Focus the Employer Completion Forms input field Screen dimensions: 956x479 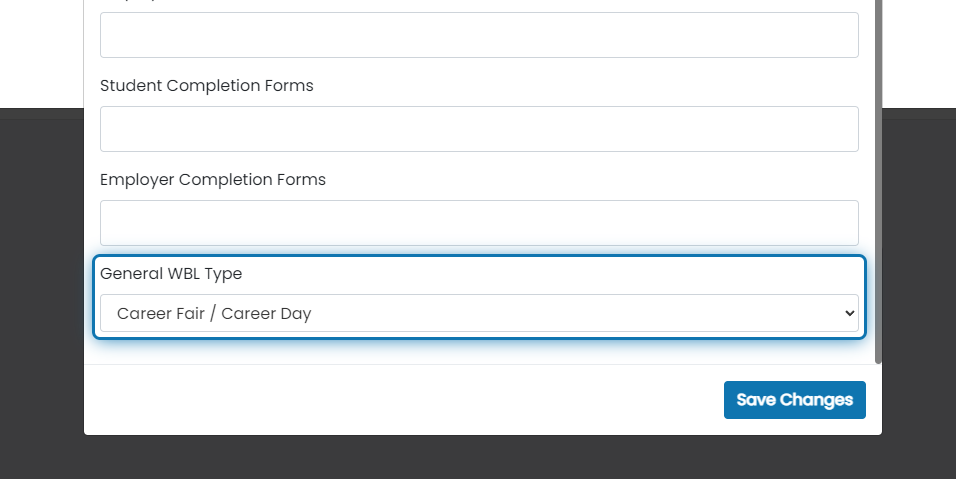click(x=479, y=223)
